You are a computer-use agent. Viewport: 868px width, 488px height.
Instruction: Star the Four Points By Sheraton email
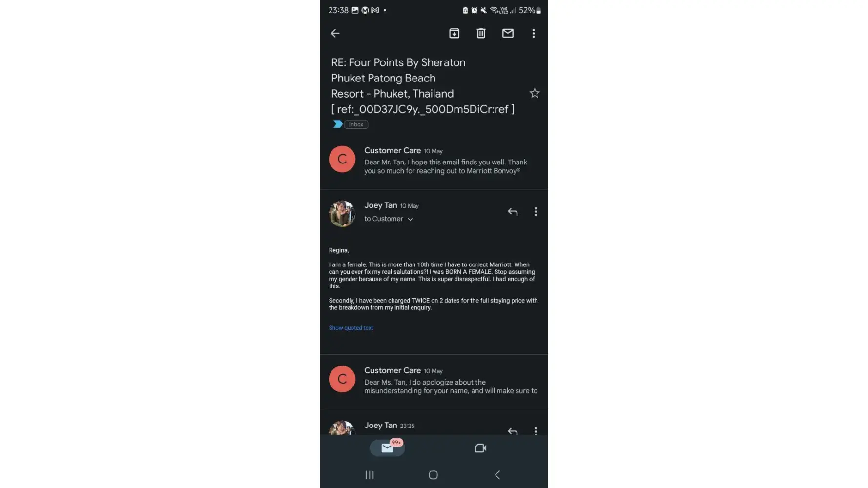coord(535,93)
